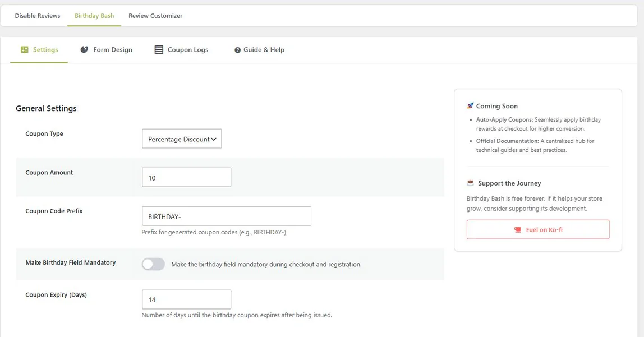Click the Coupon Expiry (Days) label
The width and height of the screenshot is (644, 337).
click(x=56, y=295)
